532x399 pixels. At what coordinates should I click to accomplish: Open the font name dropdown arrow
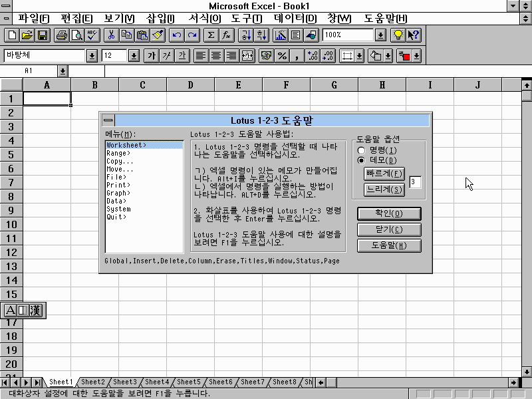(92, 56)
